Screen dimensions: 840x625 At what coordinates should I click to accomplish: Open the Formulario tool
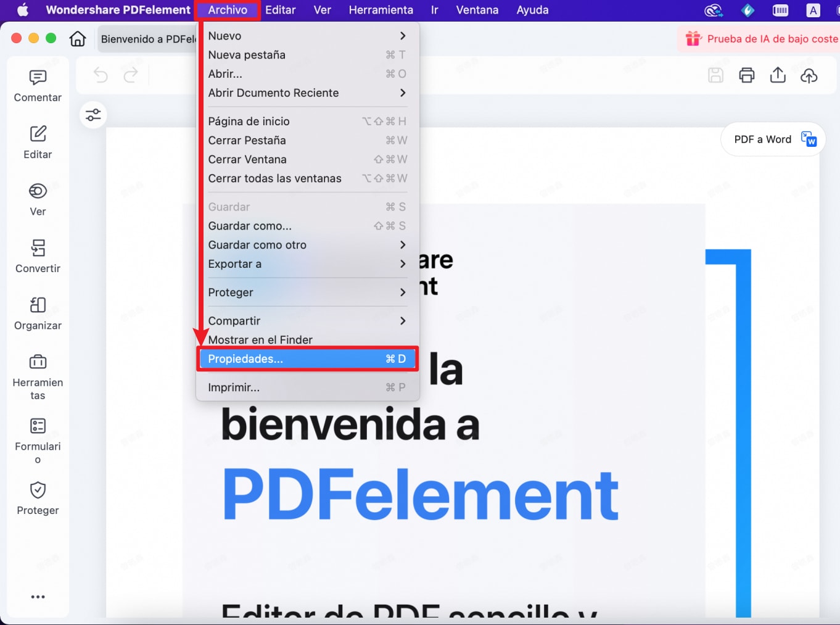[x=38, y=434]
